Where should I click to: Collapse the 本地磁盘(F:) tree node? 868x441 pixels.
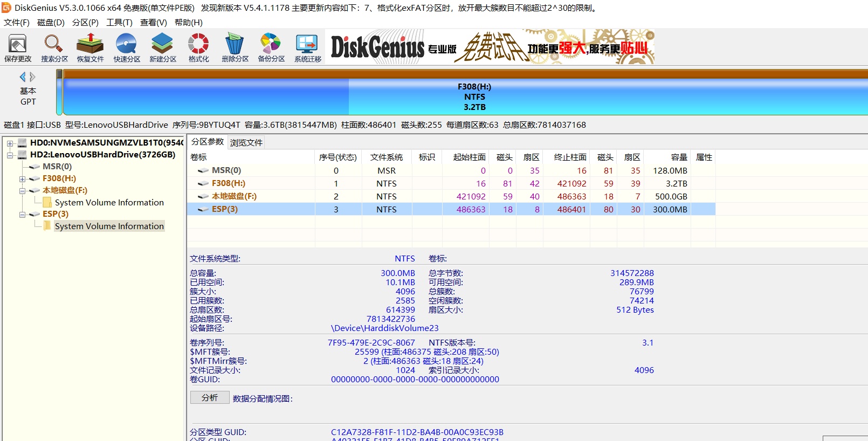(22, 191)
